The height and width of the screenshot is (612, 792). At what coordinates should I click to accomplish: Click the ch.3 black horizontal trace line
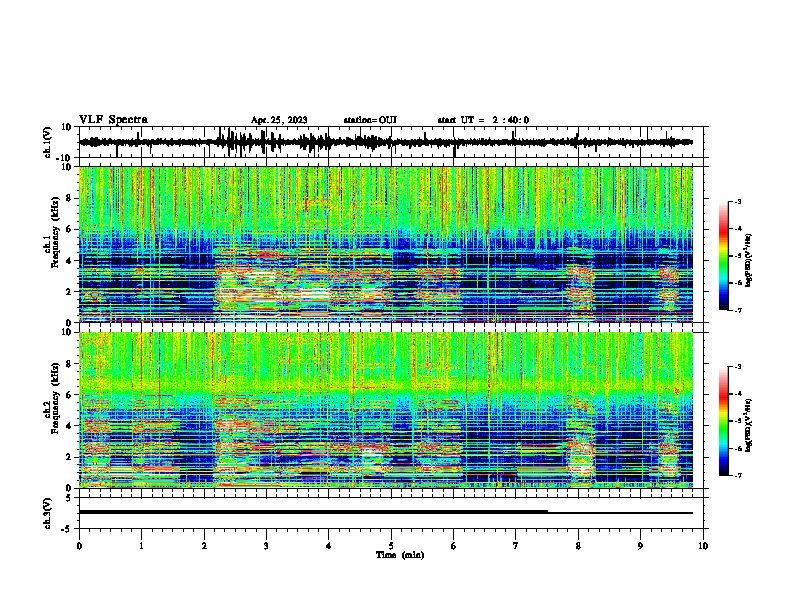click(x=386, y=512)
